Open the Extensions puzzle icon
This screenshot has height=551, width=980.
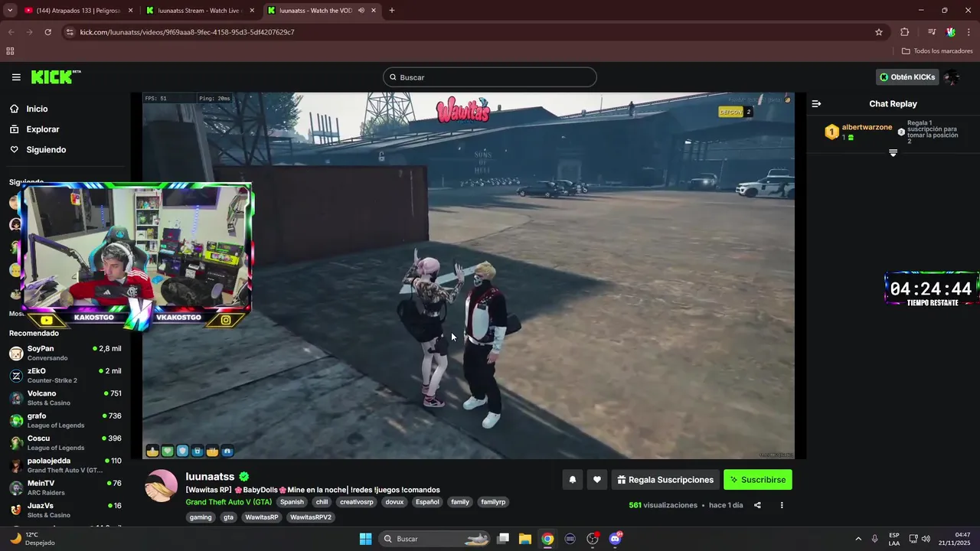(x=905, y=32)
